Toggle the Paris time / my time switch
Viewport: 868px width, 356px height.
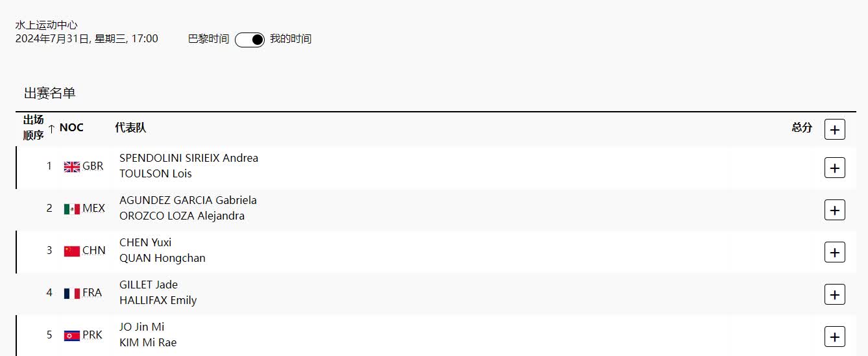[x=250, y=40]
